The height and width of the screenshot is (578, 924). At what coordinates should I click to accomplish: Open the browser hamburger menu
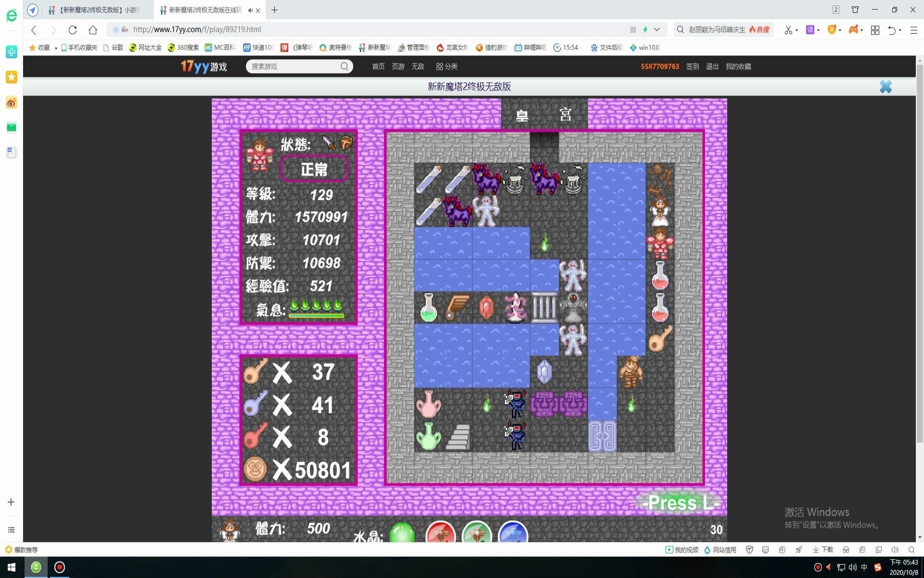(x=913, y=30)
